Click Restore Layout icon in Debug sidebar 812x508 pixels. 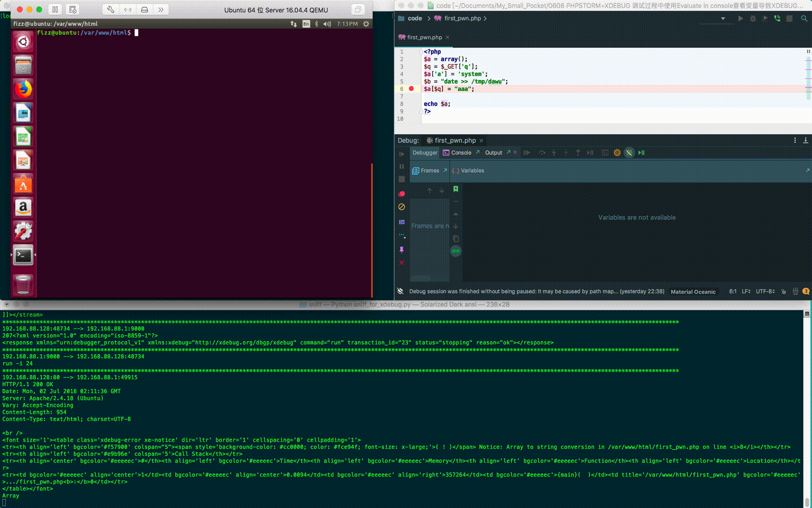(x=402, y=222)
